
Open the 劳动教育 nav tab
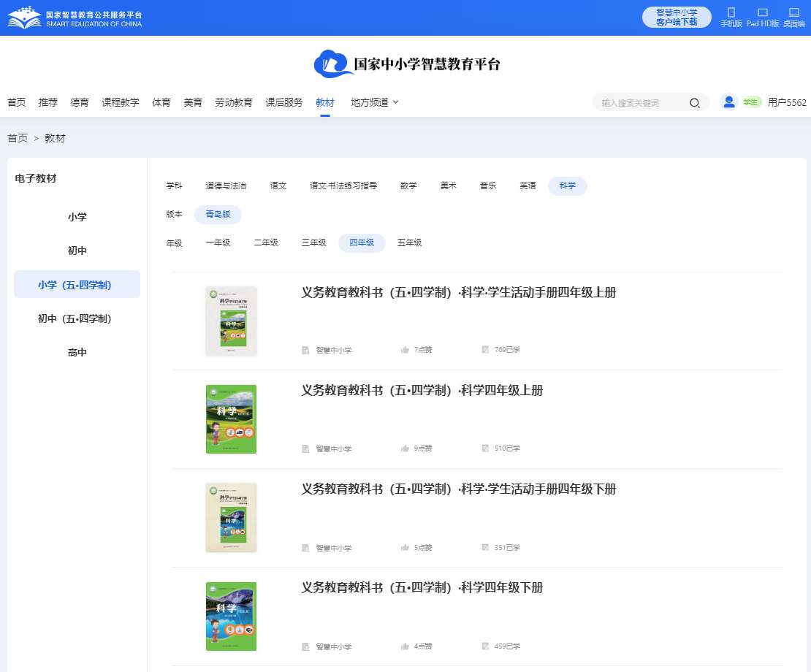pyautogui.click(x=233, y=102)
